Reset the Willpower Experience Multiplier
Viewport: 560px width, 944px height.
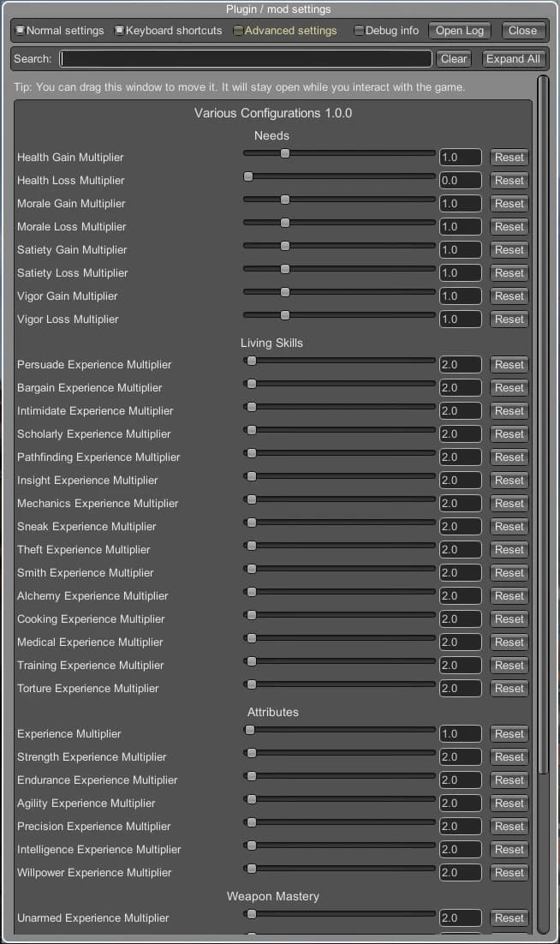pyautogui.click(x=509, y=873)
